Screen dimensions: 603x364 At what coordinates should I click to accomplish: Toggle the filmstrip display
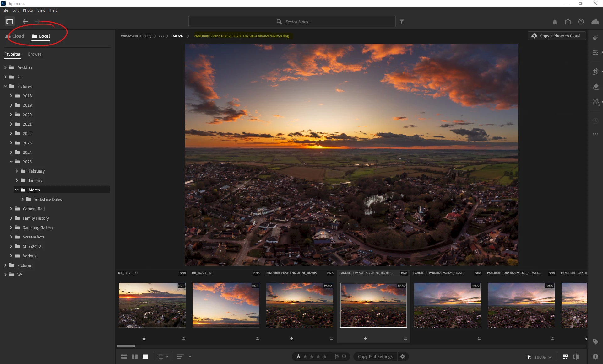coord(565,357)
